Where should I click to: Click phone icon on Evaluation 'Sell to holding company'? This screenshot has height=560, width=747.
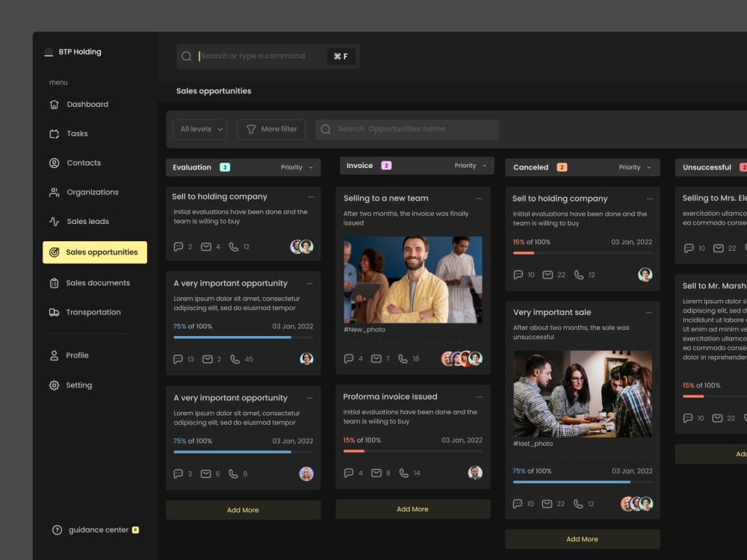coord(233,246)
